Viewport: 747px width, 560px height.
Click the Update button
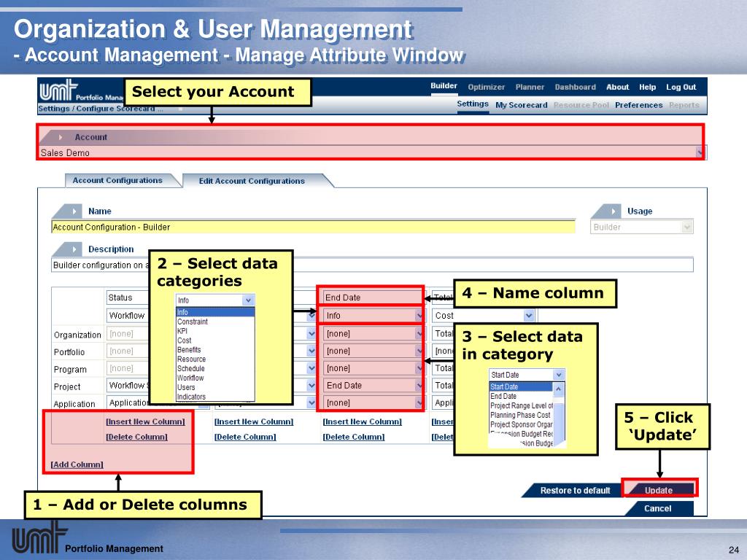coord(659,490)
